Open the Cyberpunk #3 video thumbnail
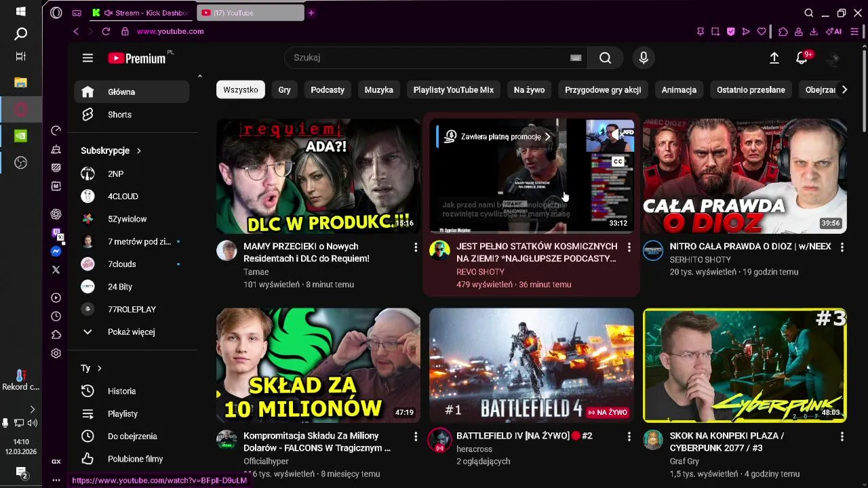868x488 pixels. click(x=745, y=365)
